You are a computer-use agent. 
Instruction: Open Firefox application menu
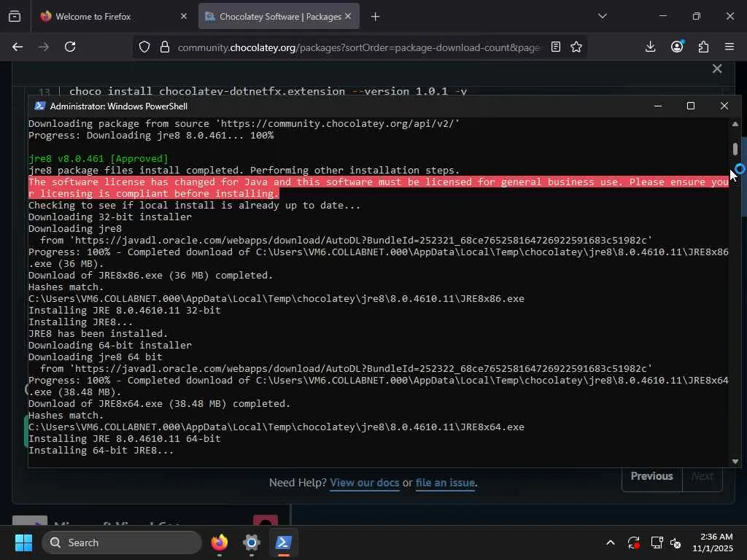coord(729,47)
